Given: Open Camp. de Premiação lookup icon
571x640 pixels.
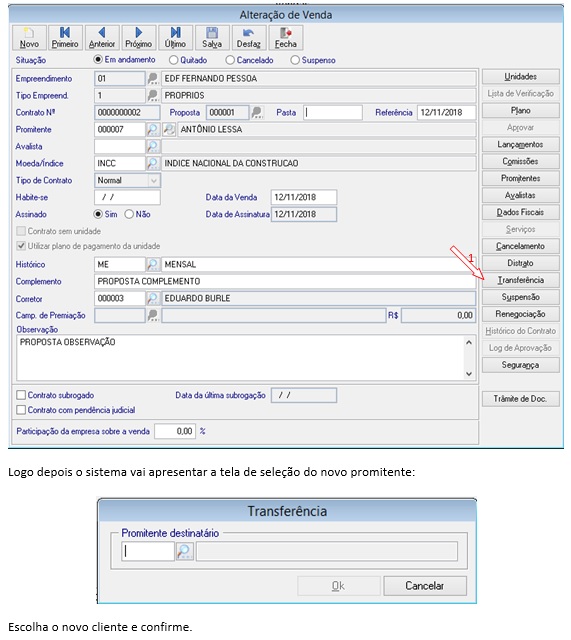Looking at the screenshot, I should 153,315.
